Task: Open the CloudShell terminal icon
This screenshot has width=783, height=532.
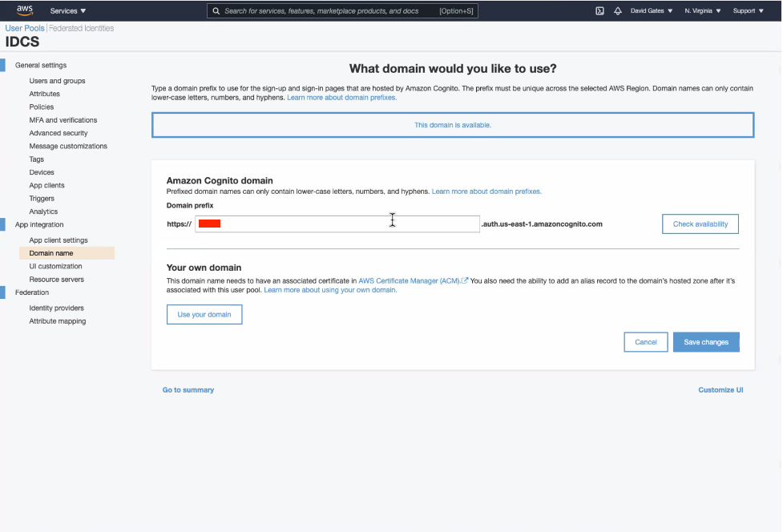Action: [x=599, y=10]
